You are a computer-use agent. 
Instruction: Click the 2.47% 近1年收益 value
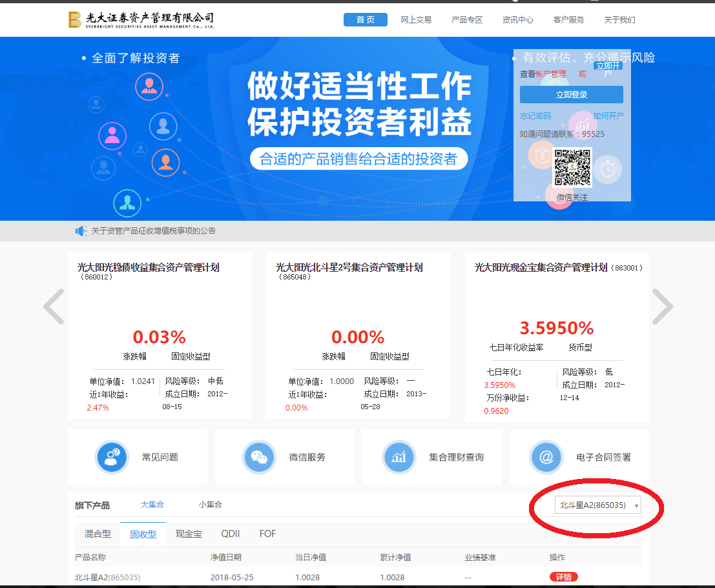[x=98, y=407]
